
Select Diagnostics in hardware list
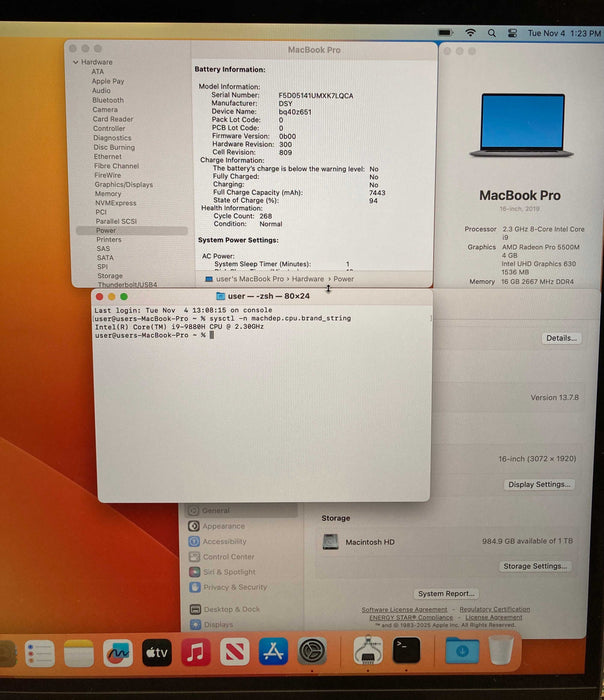[112, 138]
